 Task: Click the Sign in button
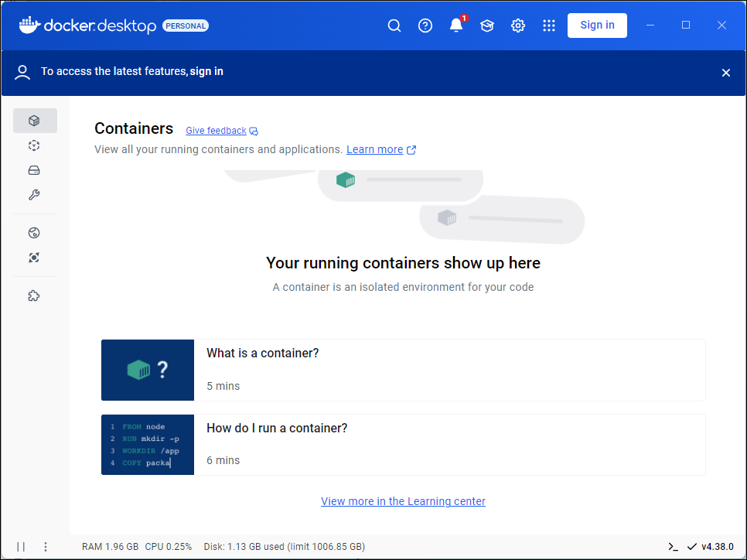coord(597,26)
